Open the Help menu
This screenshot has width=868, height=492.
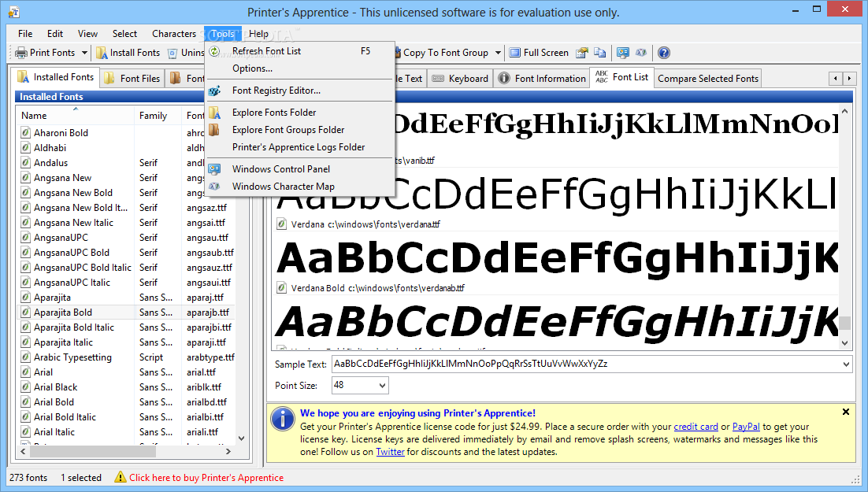point(258,34)
